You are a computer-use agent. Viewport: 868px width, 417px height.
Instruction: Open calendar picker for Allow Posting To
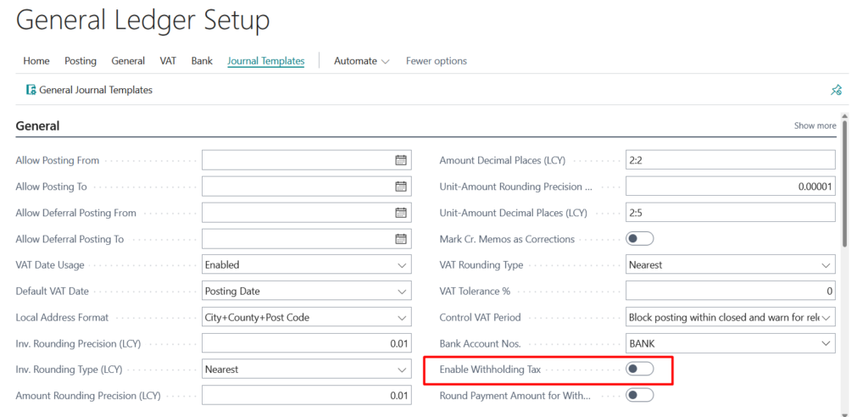(x=401, y=186)
